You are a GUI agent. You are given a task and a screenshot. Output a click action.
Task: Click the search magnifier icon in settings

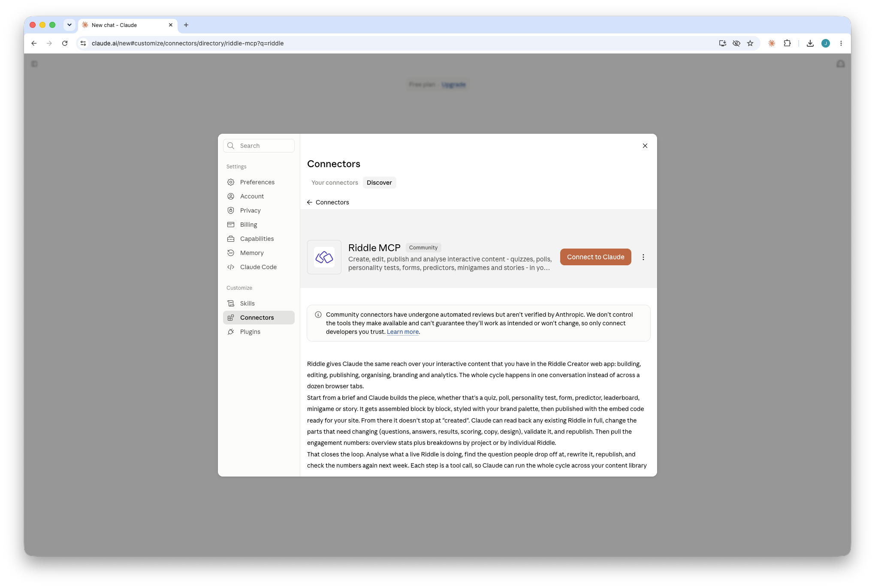pos(231,146)
